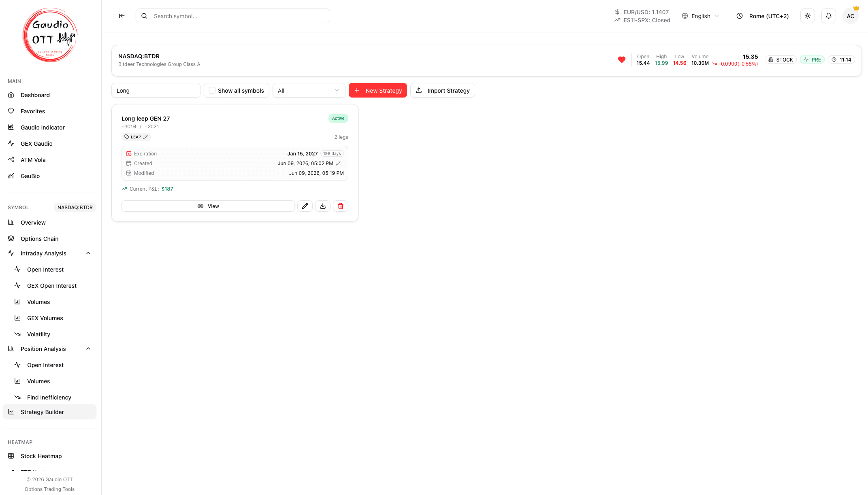Open the All filter dropdown
This screenshot has width=868, height=495.
point(309,90)
